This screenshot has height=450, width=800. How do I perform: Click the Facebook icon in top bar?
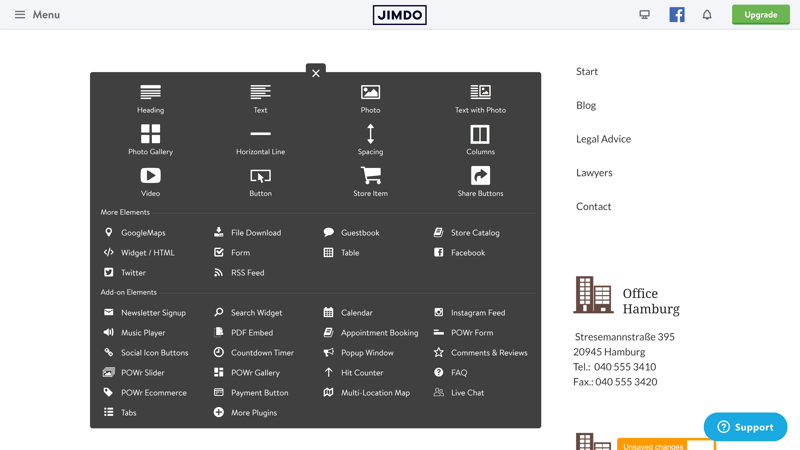click(677, 15)
